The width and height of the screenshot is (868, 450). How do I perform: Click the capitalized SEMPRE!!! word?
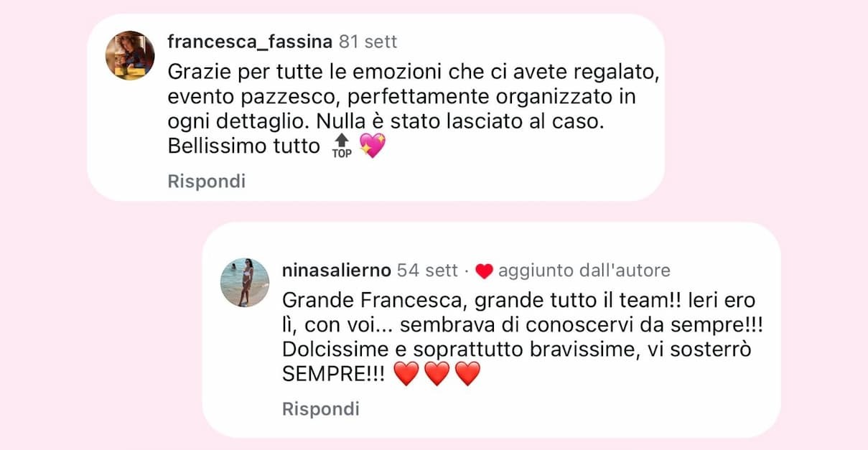point(334,373)
